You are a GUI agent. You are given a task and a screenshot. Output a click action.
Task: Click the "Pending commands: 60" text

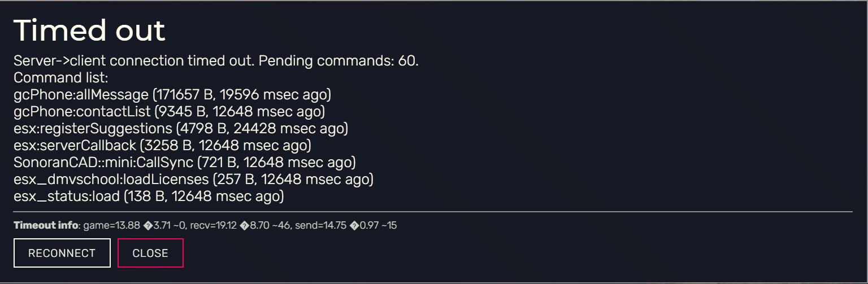pyautogui.click(x=338, y=60)
